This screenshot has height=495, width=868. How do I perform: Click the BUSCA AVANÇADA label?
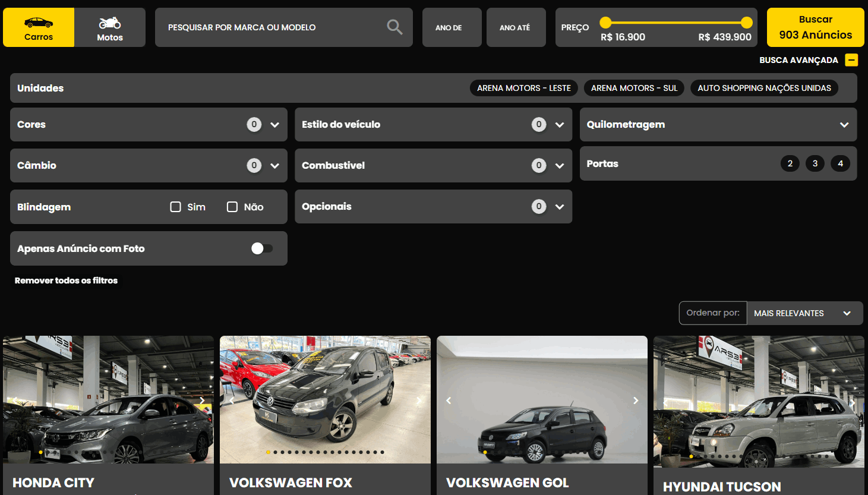click(x=798, y=60)
